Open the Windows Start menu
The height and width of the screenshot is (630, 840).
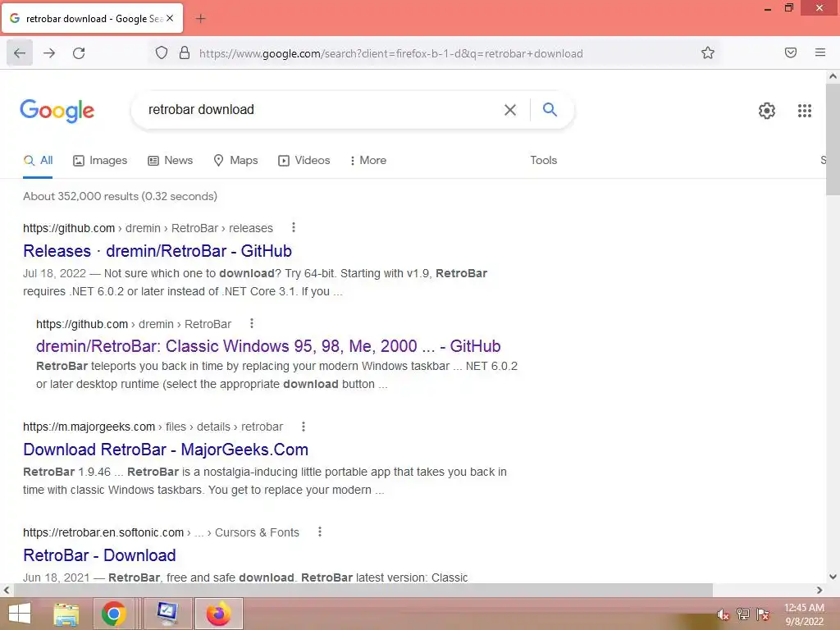(x=19, y=614)
